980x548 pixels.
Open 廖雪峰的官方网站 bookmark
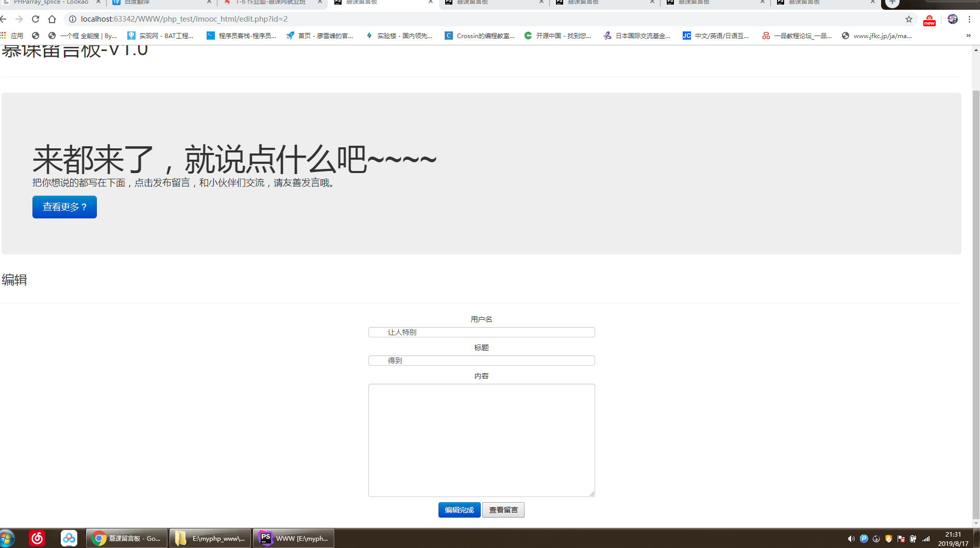[x=320, y=36]
